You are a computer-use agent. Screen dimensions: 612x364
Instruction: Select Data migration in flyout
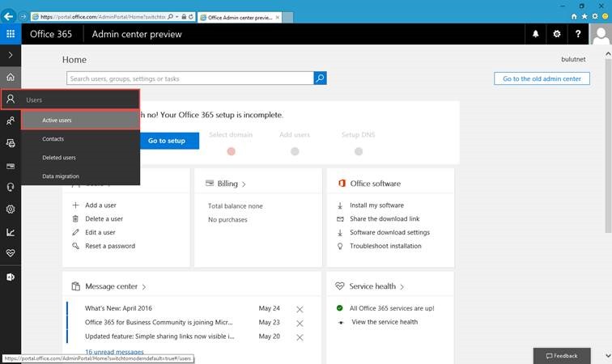coord(80,176)
